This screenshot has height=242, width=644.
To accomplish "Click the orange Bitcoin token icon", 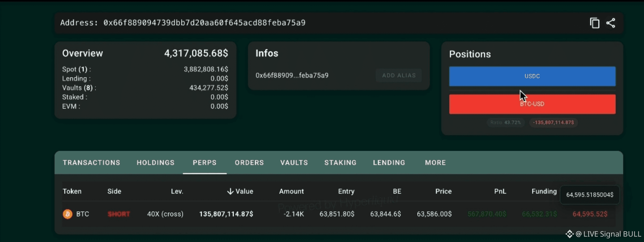I will (67, 214).
